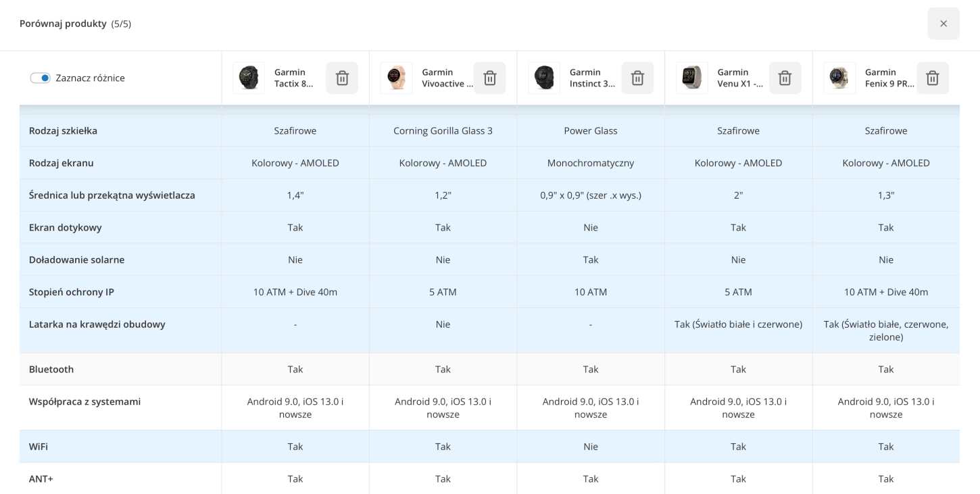The image size is (980, 494).
Task: Open Garmin Vivoactive watch thumbnail
Action: [396, 78]
